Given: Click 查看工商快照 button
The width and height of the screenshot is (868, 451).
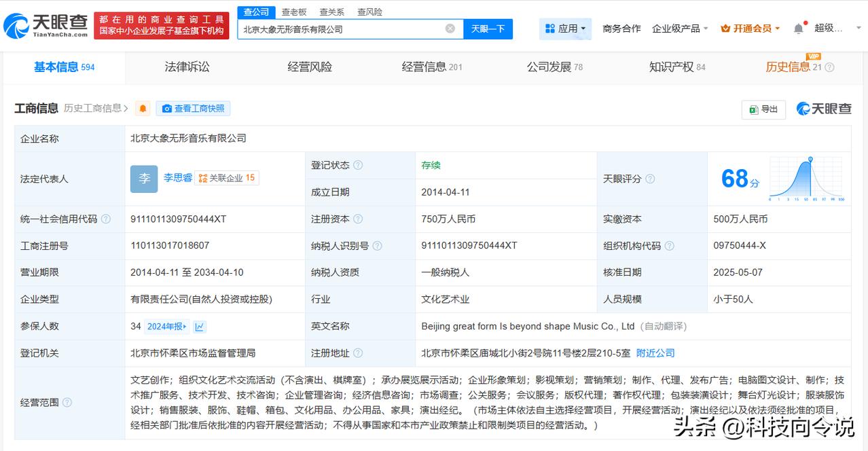Looking at the screenshot, I should point(193,109).
